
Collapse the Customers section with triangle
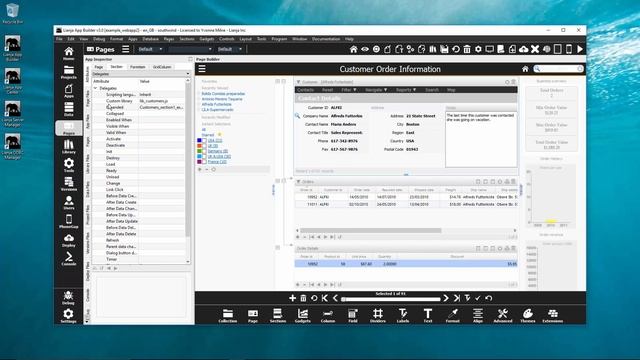(x=298, y=82)
